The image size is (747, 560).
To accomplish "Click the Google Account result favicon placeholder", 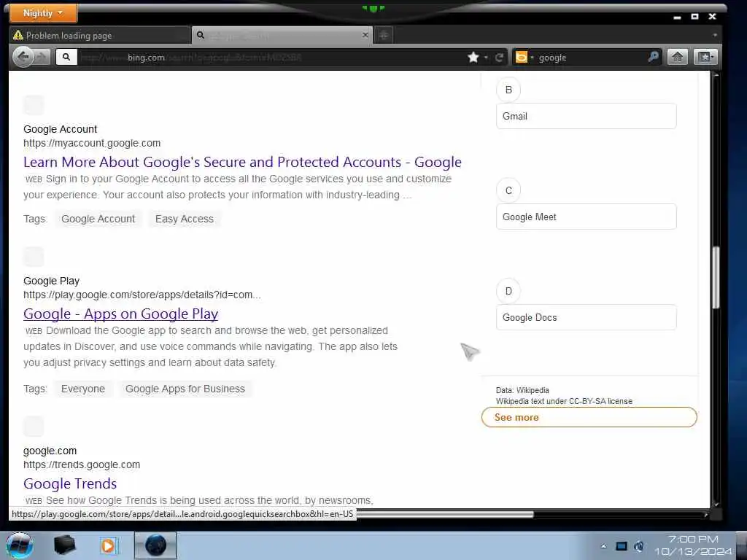I will [x=34, y=105].
